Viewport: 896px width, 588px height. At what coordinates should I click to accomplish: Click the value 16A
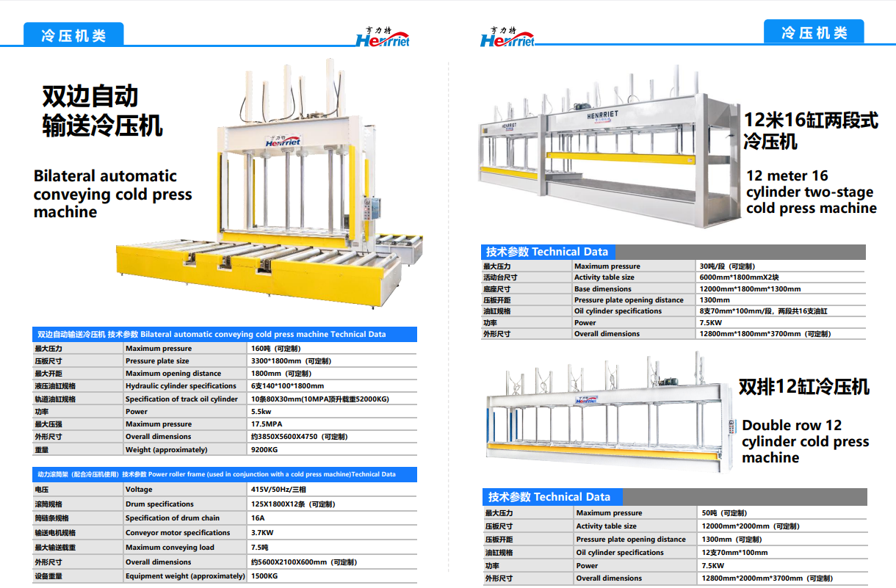point(258,518)
